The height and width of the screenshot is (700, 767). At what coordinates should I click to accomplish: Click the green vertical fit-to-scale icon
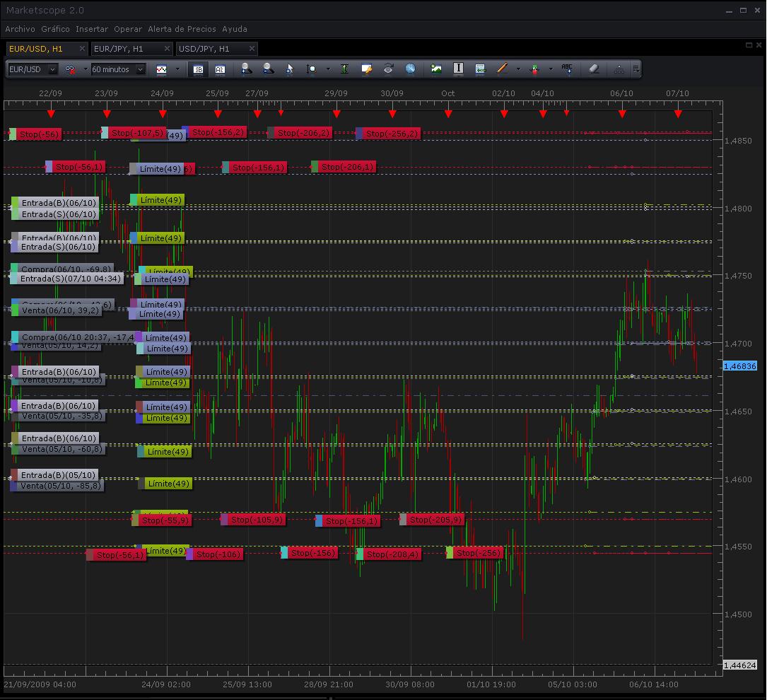(344, 69)
